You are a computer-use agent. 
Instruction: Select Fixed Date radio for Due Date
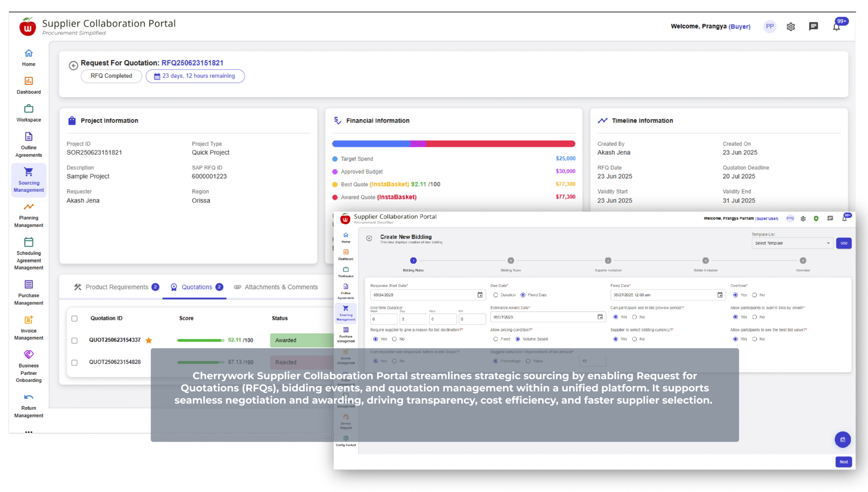click(523, 295)
